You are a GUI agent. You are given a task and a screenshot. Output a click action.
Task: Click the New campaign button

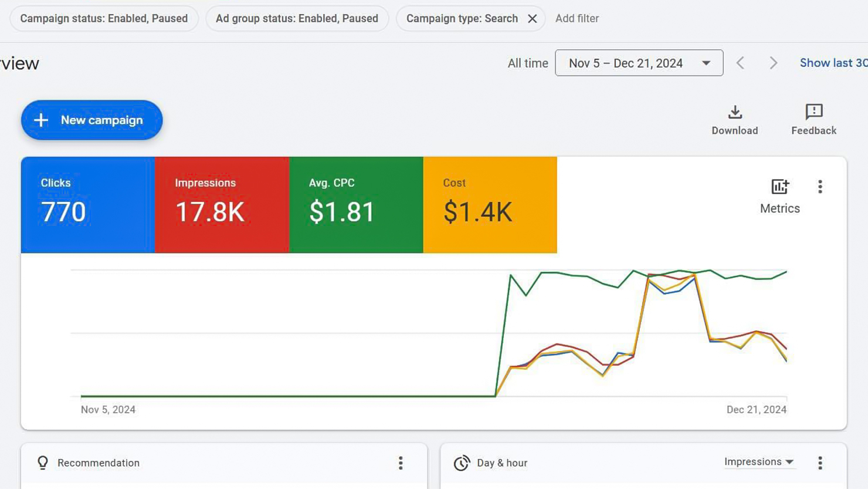point(92,120)
